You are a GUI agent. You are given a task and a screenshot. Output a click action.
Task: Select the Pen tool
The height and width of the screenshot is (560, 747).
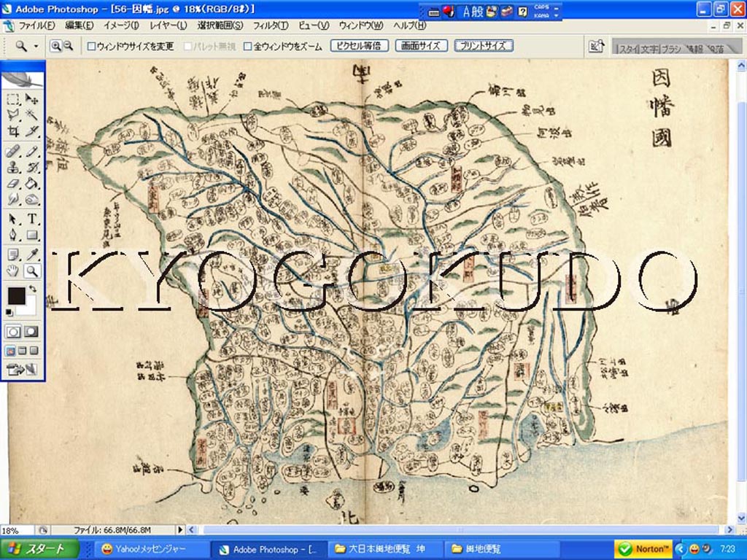13,235
